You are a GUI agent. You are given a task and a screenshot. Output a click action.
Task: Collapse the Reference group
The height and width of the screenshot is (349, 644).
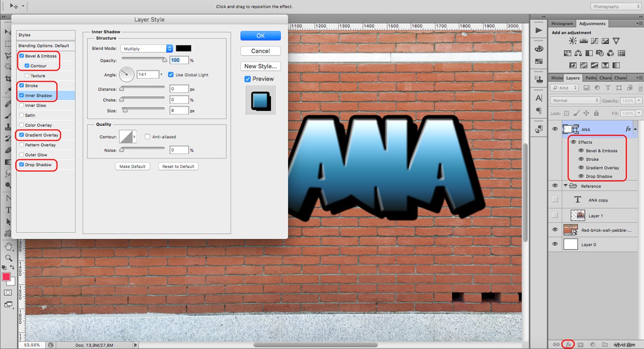click(566, 185)
